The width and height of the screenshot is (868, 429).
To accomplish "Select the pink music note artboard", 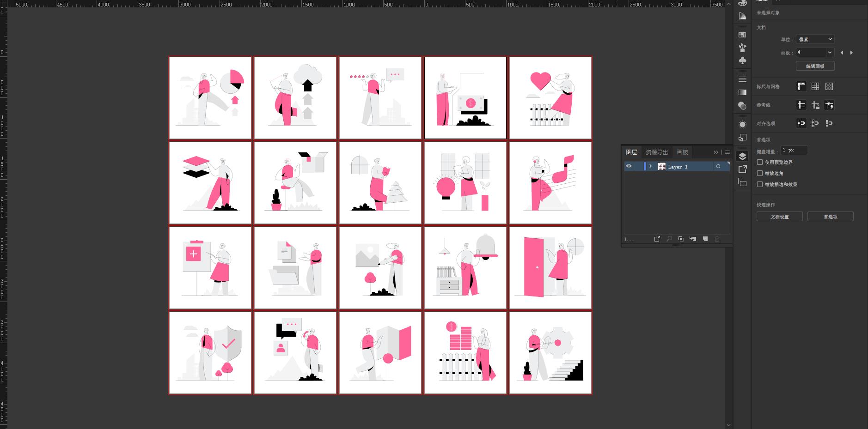I will tap(550, 183).
